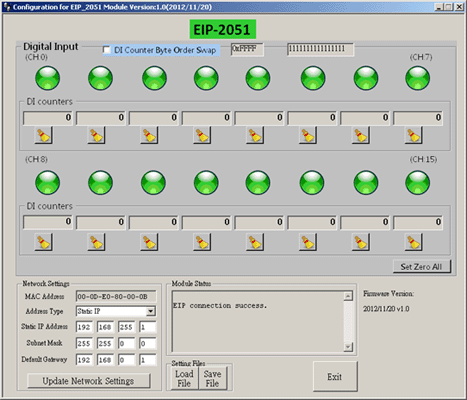Enable DI Counter Byte Order Swap checkbox
Image resolution: width=467 pixels, height=400 pixels.
[x=107, y=50]
